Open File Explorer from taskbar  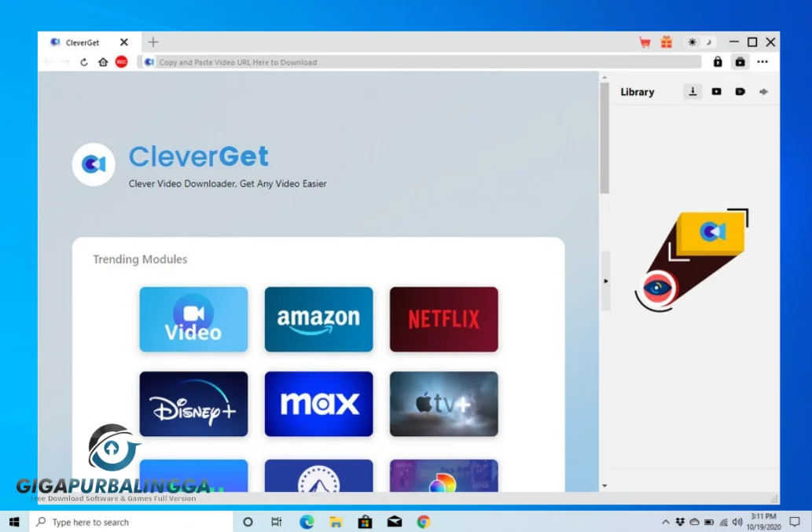[x=336, y=522]
